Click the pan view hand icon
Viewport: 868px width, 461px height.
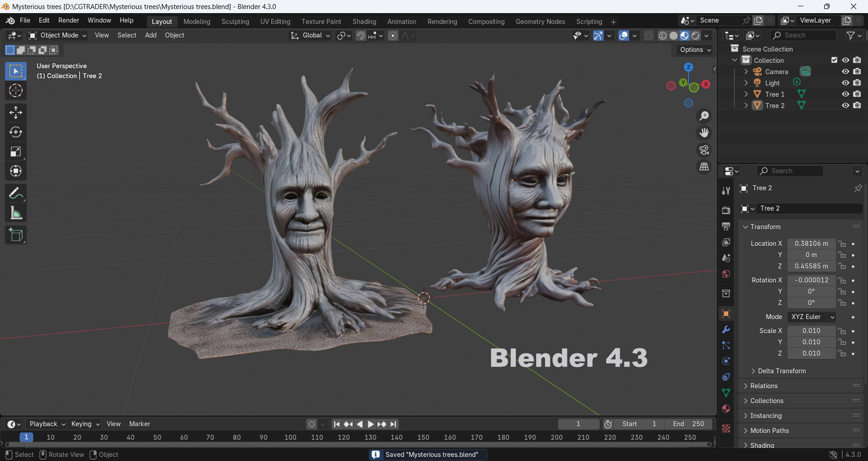coord(704,133)
